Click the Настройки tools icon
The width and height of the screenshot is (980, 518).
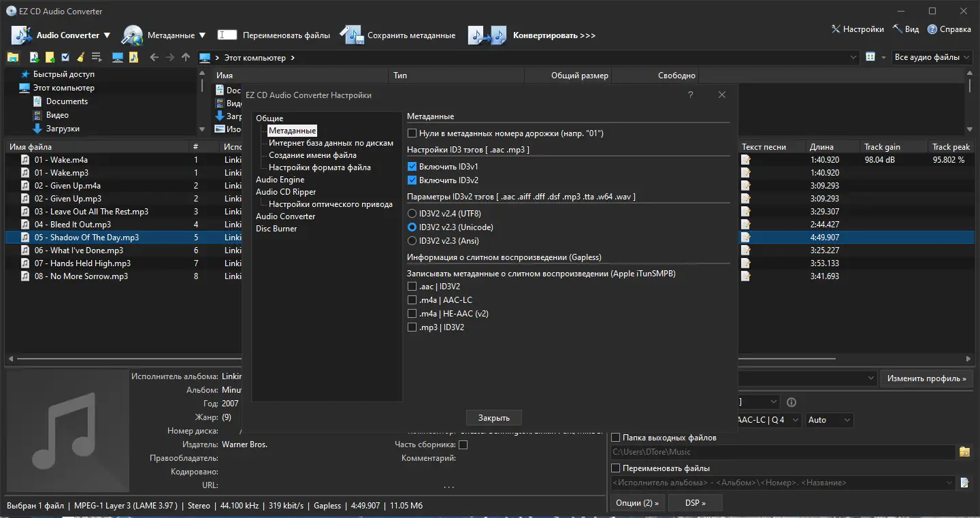point(836,29)
